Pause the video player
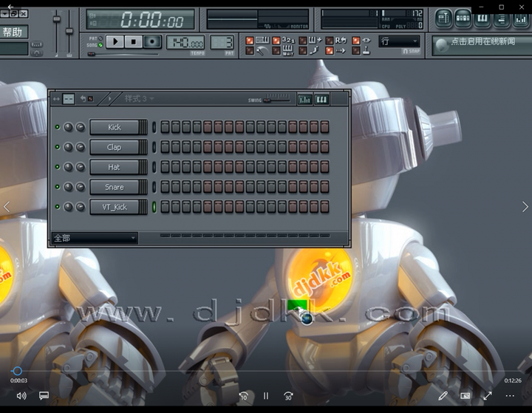 (x=266, y=396)
